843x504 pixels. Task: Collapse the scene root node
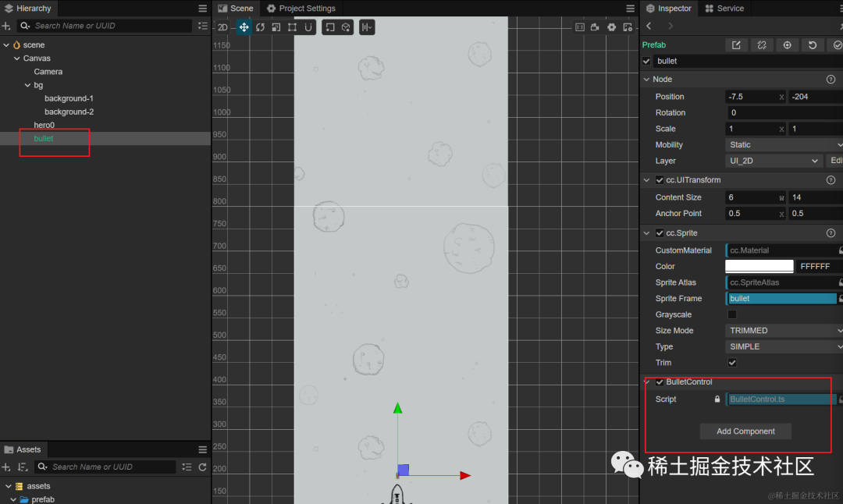click(x=6, y=45)
